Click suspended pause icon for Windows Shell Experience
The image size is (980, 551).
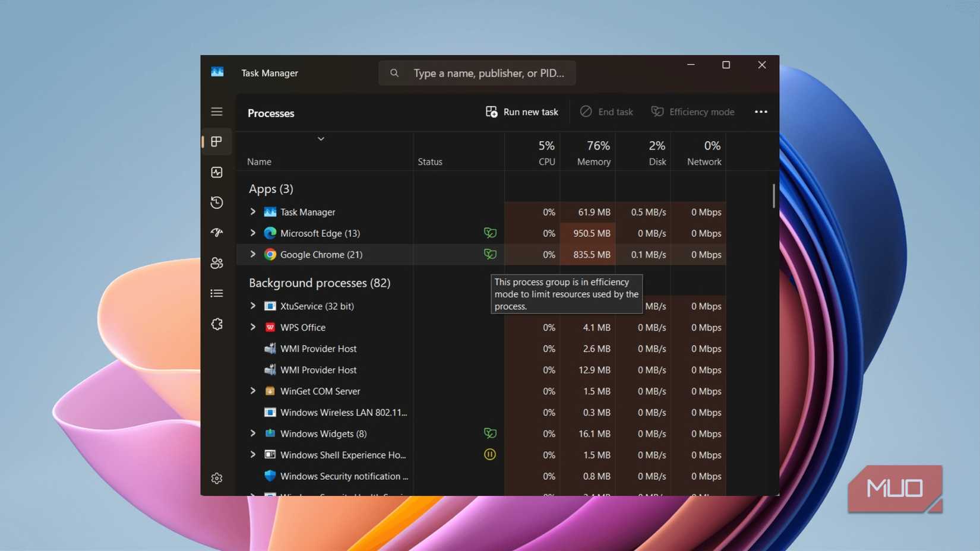(490, 455)
